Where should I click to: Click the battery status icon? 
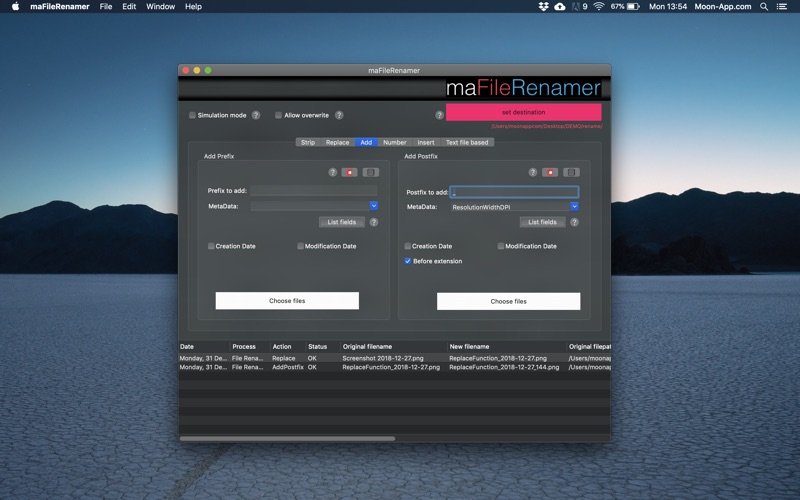(633, 7)
